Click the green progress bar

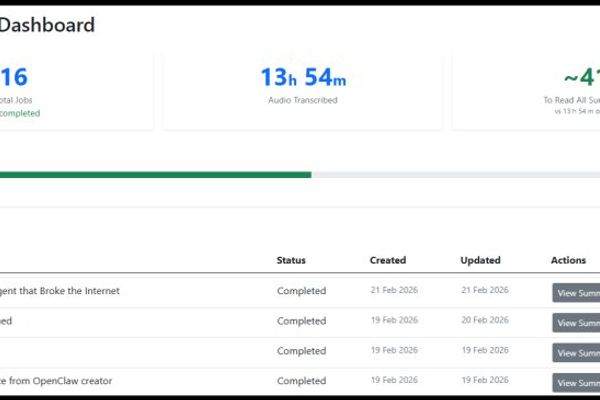pos(155,175)
